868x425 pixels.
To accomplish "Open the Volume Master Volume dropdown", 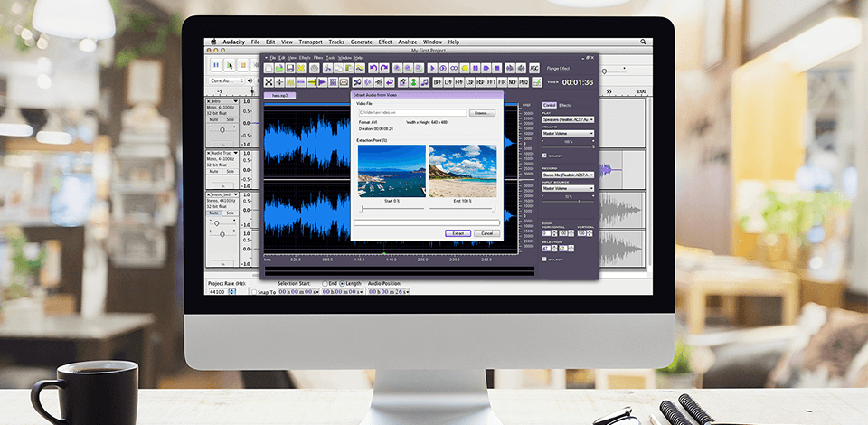I will 568,133.
